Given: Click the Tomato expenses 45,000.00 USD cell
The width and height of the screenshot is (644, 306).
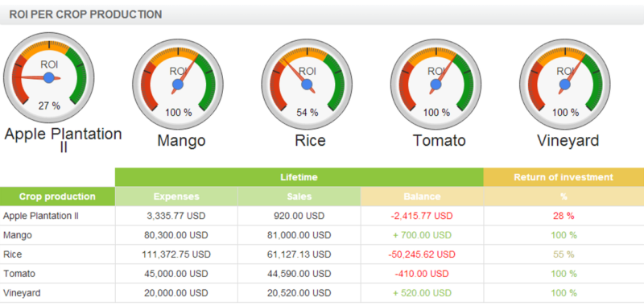Looking at the screenshot, I should 176,274.
